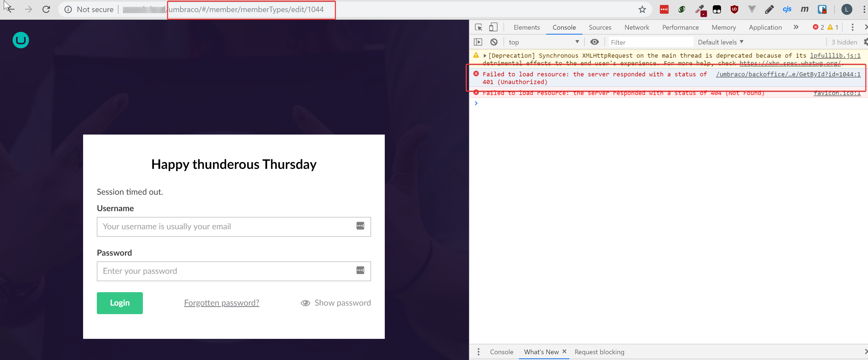Open the Forgotten password link
The height and width of the screenshot is (360, 868).
pyautogui.click(x=221, y=303)
